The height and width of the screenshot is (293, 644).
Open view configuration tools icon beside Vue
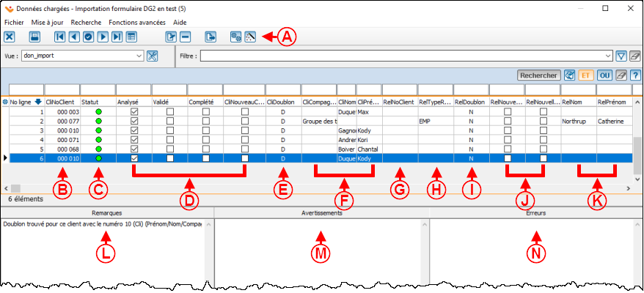[x=153, y=56]
